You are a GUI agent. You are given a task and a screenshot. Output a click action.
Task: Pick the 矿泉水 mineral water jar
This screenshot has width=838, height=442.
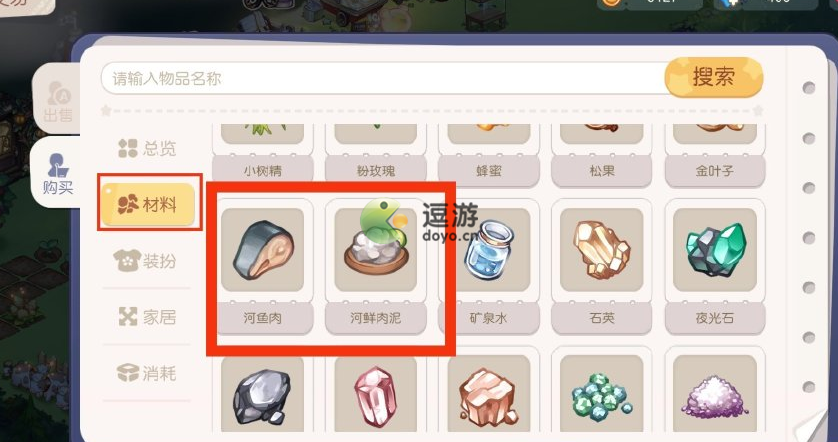489,266
